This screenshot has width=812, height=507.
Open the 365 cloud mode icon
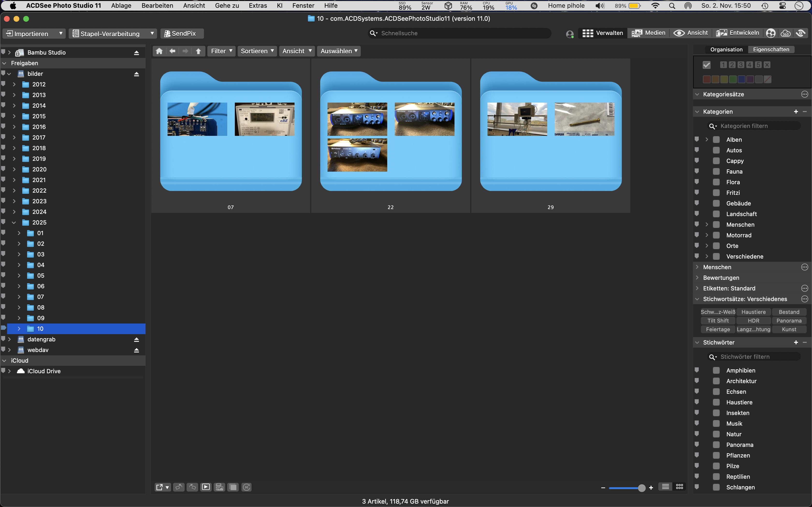pos(785,33)
